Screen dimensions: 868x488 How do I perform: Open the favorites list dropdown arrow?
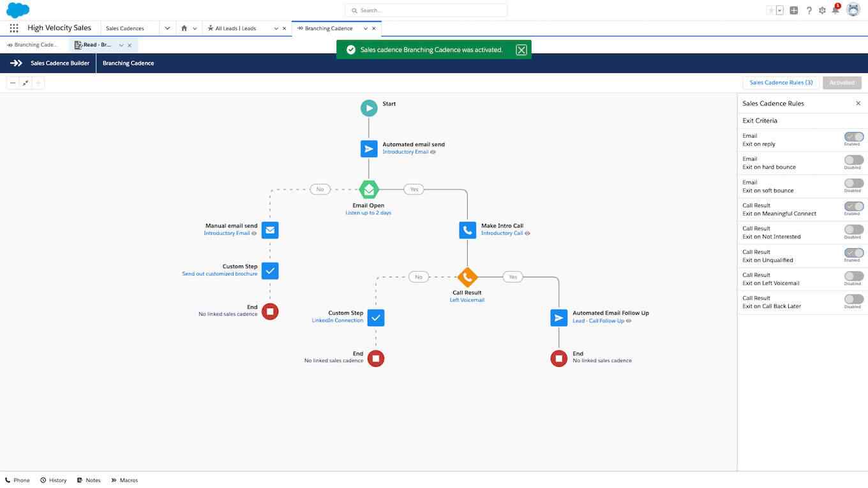pyautogui.click(x=780, y=10)
